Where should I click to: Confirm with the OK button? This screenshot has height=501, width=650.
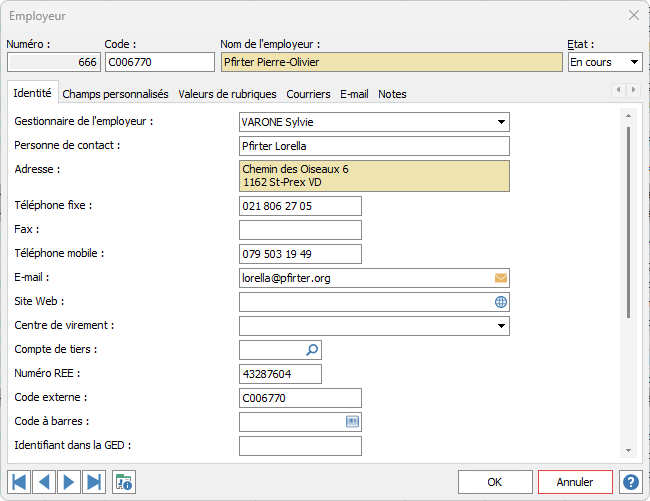(495, 482)
